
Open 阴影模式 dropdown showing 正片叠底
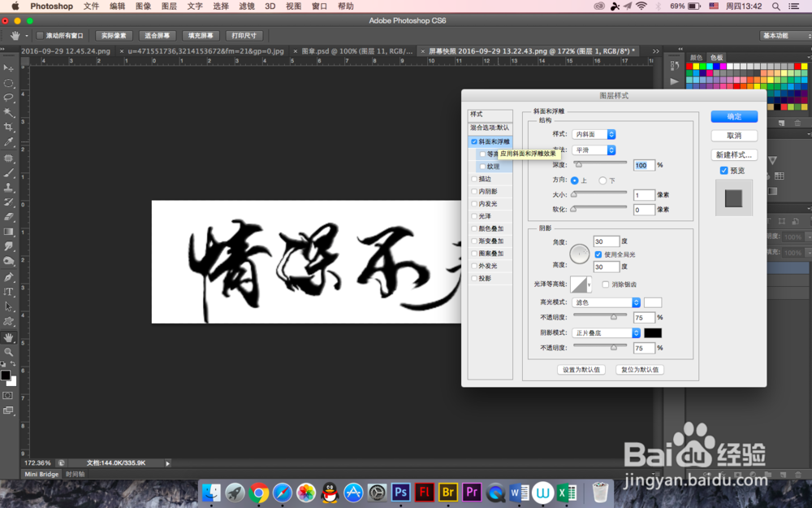(606, 332)
